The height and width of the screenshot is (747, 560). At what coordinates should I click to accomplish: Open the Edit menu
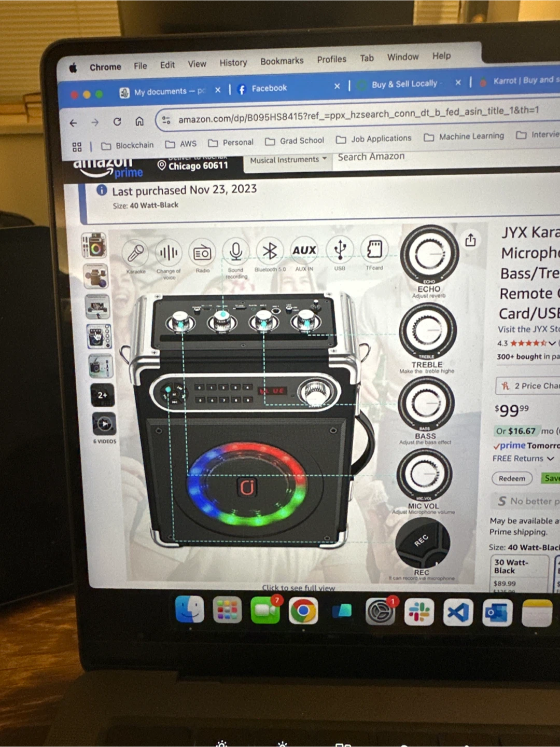[x=167, y=65]
